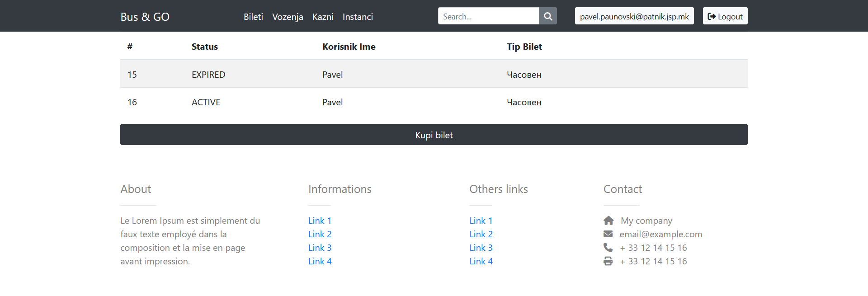Click the home icon beside My company
Screen dimensions: 868x296
(609, 221)
